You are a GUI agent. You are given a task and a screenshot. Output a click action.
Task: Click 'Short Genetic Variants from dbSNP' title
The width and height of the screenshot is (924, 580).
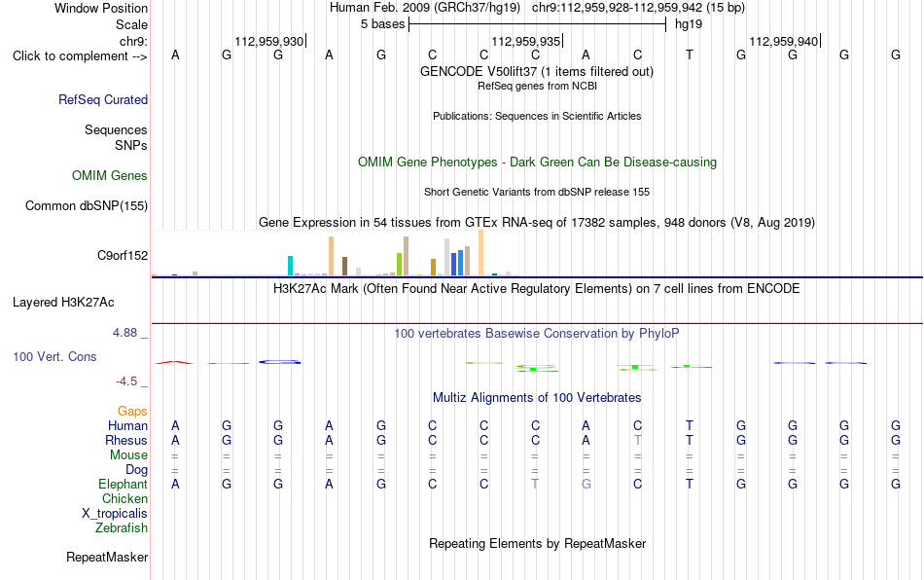point(537,192)
